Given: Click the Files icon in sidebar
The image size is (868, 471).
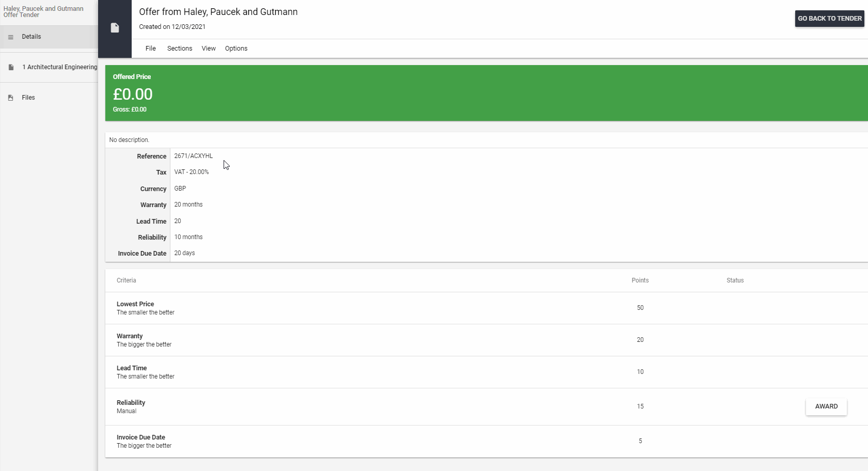Looking at the screenshot, I should (11, 98).
